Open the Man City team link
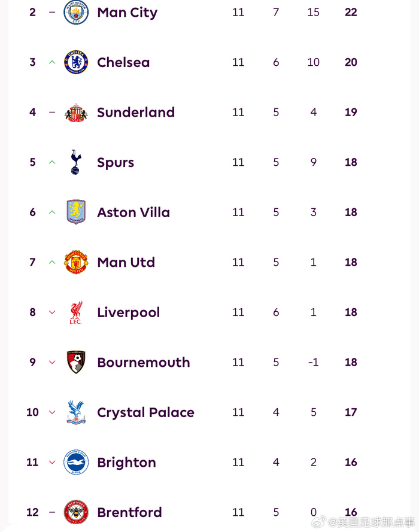 coord(127,13)
